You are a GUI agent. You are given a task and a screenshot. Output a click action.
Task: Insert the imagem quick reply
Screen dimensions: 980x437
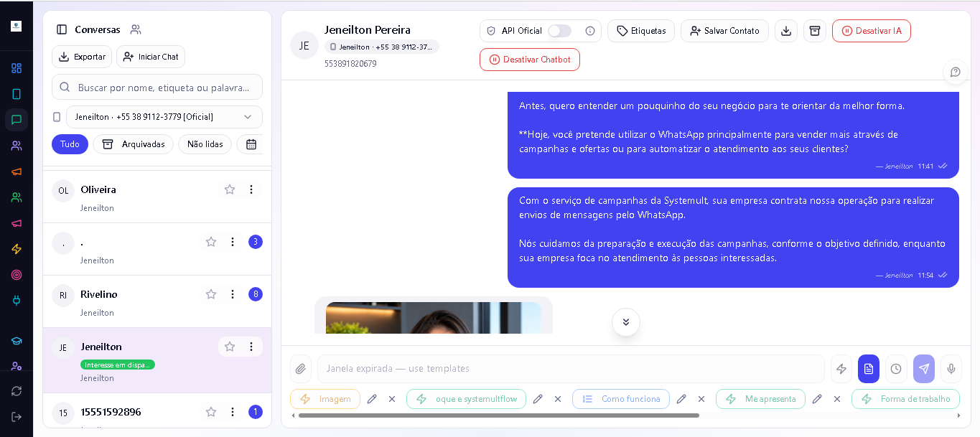tap(325, 399)
